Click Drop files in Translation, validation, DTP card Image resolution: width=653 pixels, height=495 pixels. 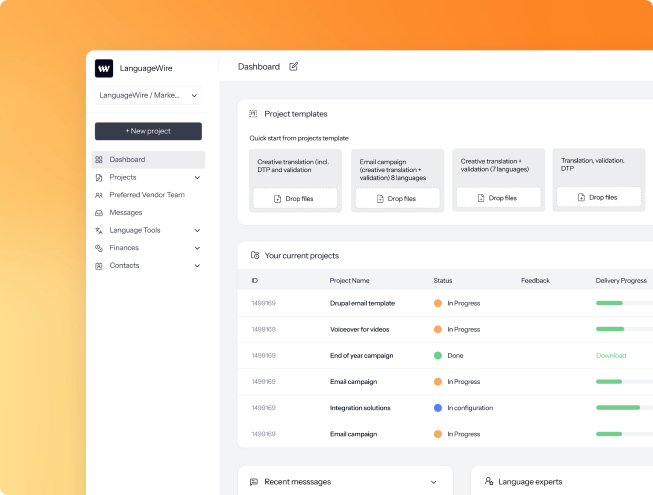coord(599,197)
